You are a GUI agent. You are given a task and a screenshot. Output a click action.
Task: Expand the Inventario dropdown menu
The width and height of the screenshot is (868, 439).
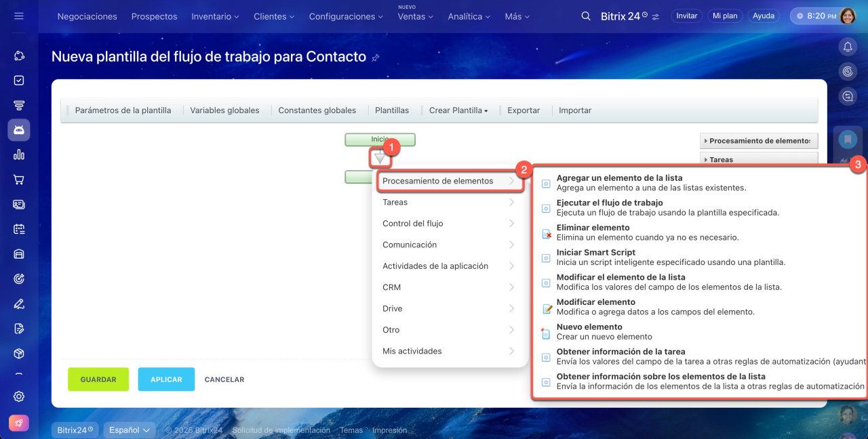[x=215, y=16]
